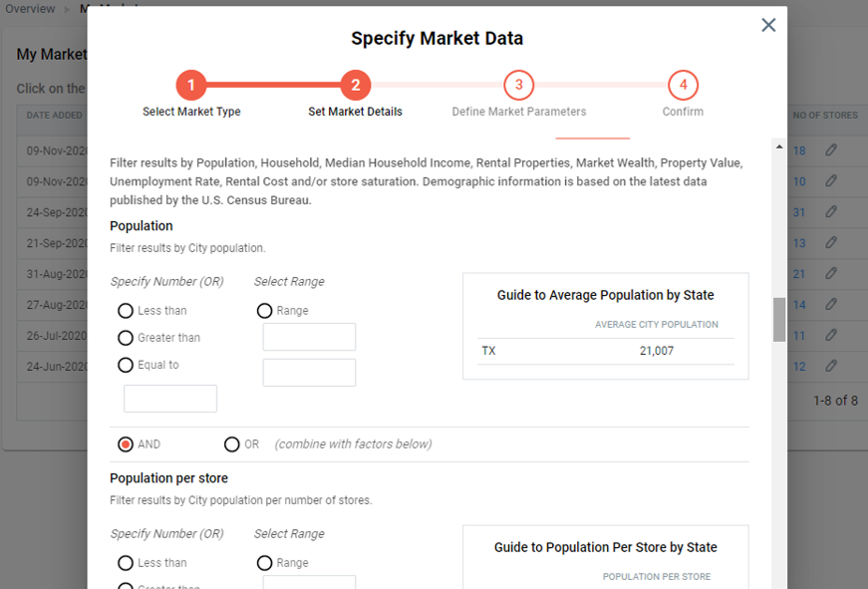Click step 2 Set Market Details circle
Viewport: 868px width, 589px height.
click(356, 86)
